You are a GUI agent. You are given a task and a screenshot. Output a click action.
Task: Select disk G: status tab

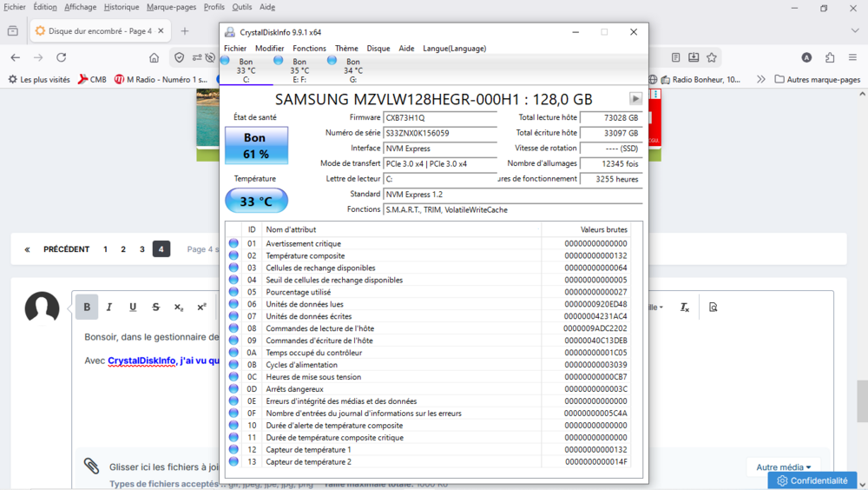352,70
